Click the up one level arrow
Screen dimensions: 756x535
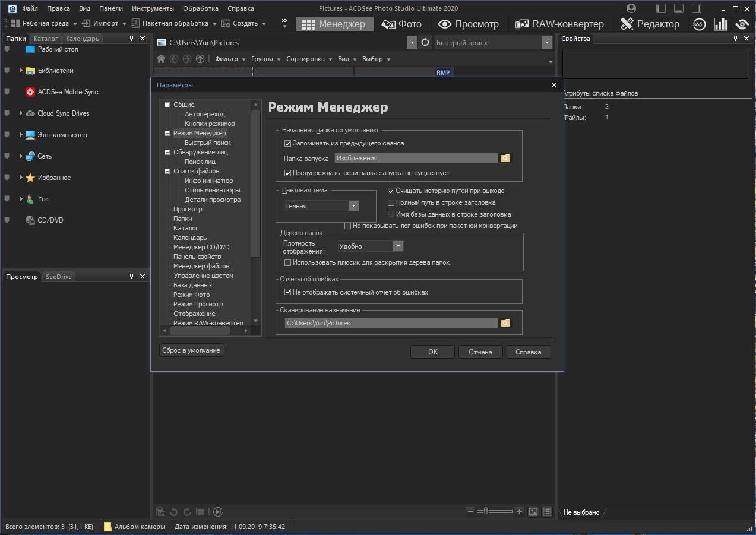coord(200,59)
